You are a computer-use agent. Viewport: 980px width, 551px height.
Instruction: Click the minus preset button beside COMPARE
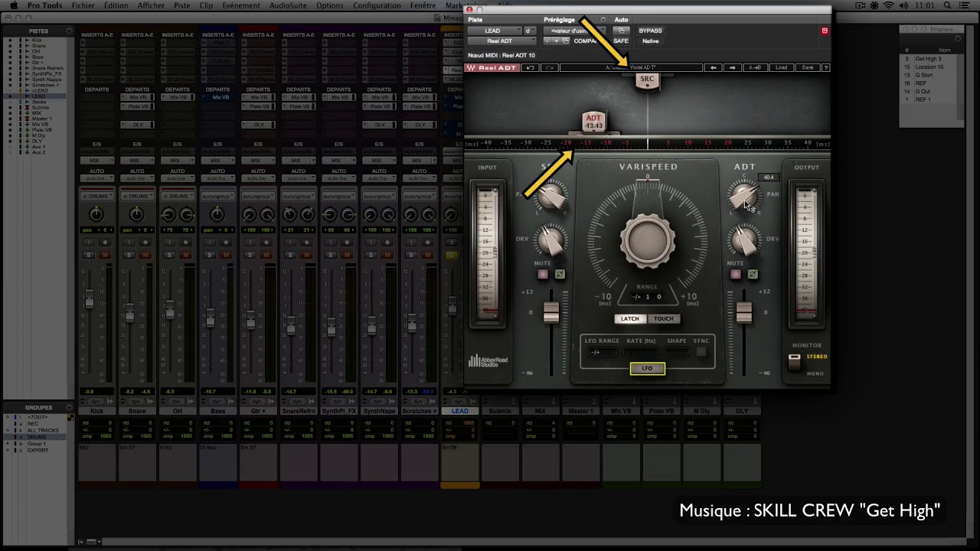tap(547, 41)
